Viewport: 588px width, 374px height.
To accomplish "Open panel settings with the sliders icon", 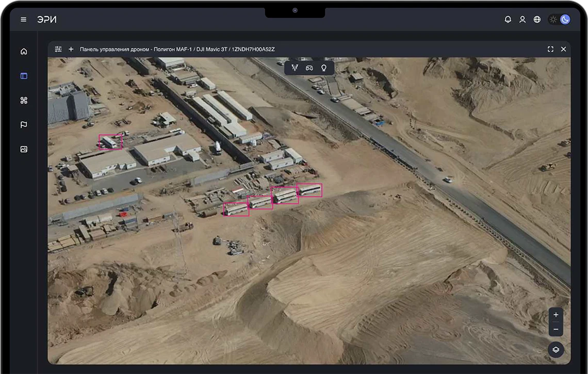I will 58,49.
